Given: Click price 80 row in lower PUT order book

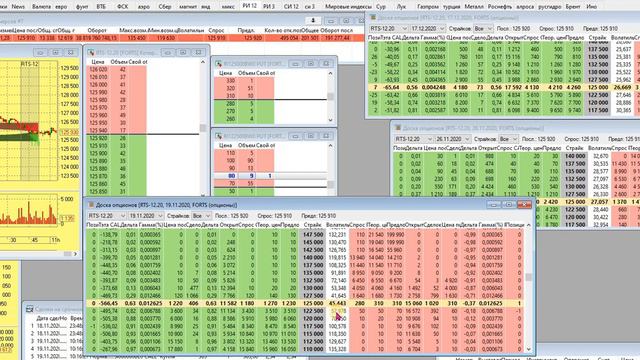Looking at the screenshot, I should [x=271, y=176].
